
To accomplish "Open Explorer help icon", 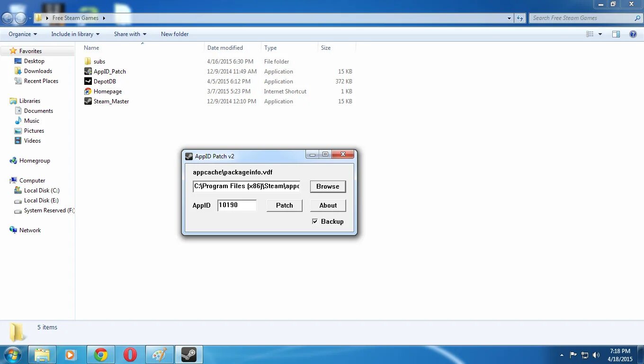I will (633, 34).
